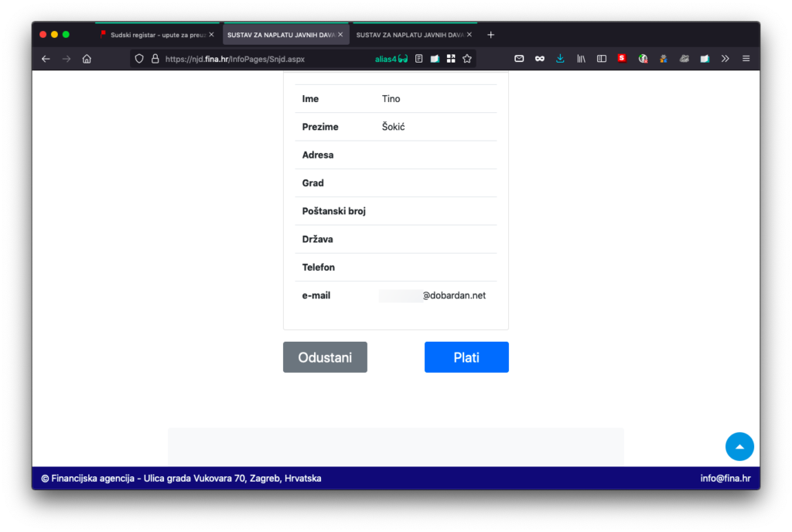The image size is (792, 532).
Task: Bookmark this page with the star icon
Action: pyautogui.click(x=467, y=59)
